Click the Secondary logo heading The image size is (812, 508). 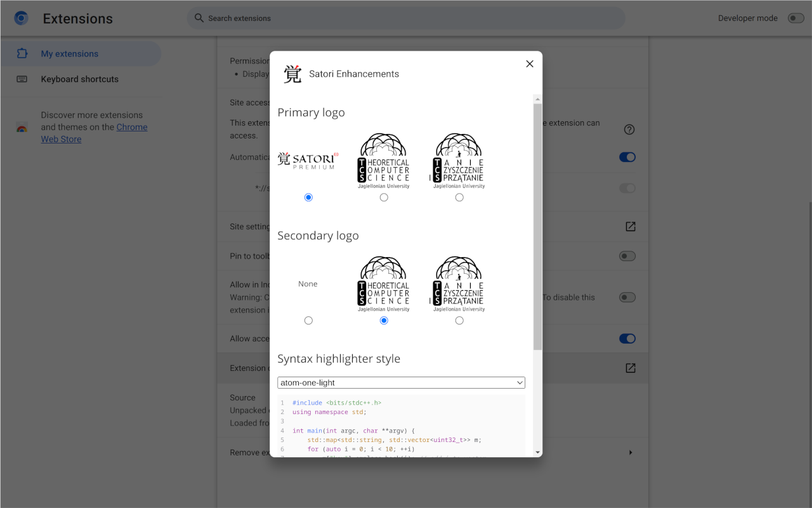pyautogui.click(x=318, y=236)
